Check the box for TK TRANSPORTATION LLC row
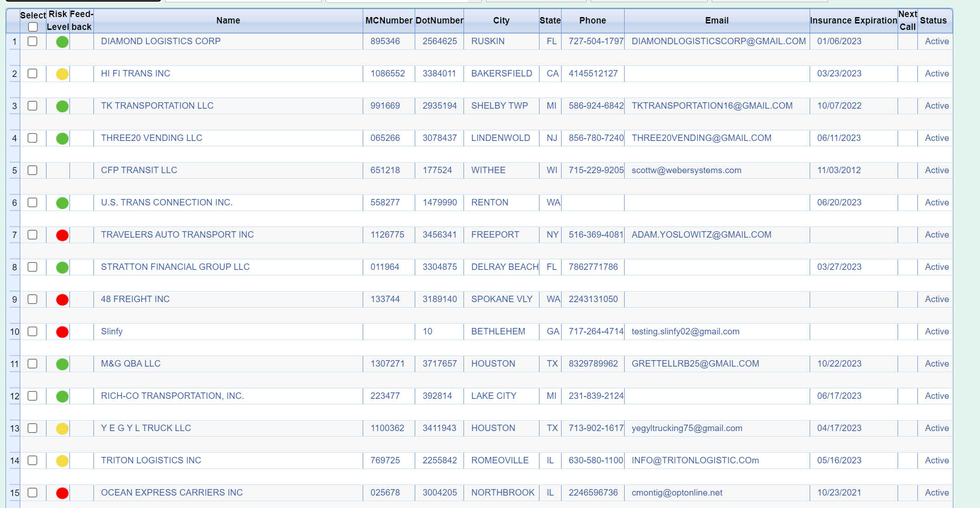Viewport: 980px width, 508px height. click(x=32, y=106)
